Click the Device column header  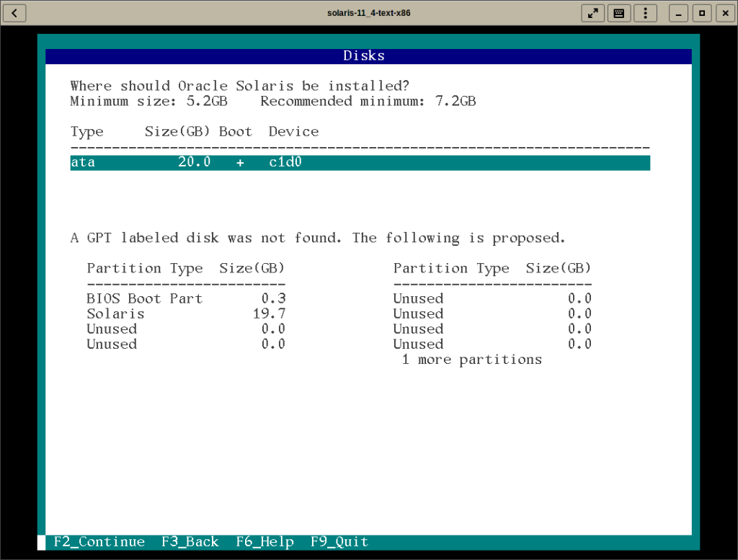click(294, 131)
